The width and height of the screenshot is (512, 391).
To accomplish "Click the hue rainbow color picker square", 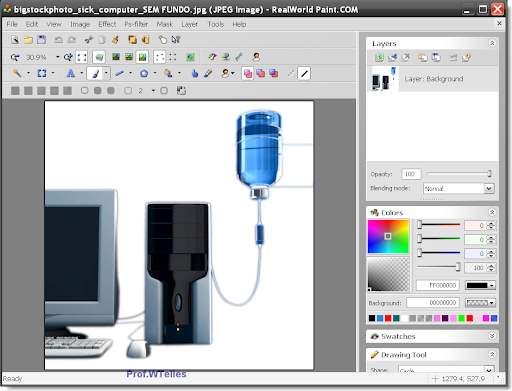I will (388, 236).
